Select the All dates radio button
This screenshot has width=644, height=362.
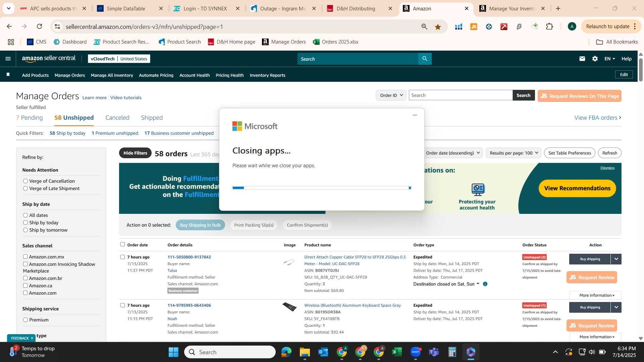pos(25,215)
